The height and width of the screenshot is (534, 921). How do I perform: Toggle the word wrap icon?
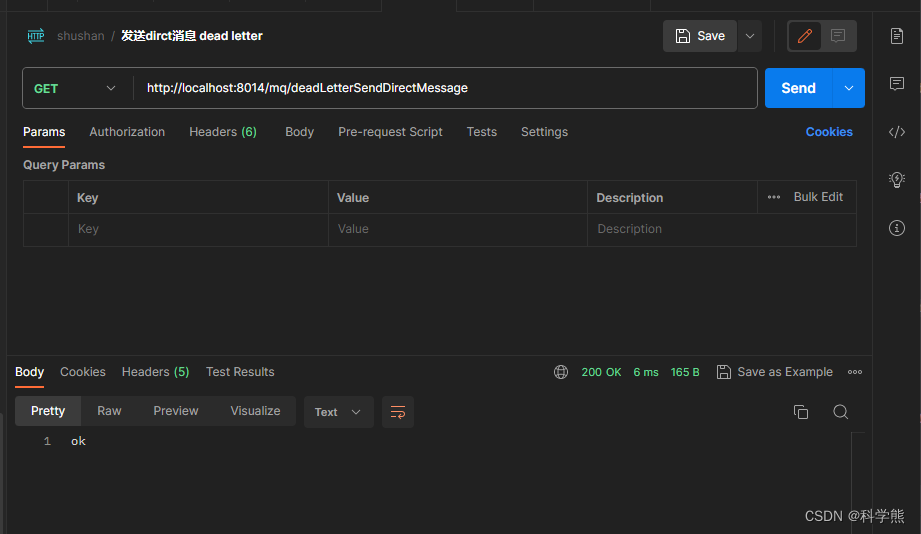click(398, 412)
